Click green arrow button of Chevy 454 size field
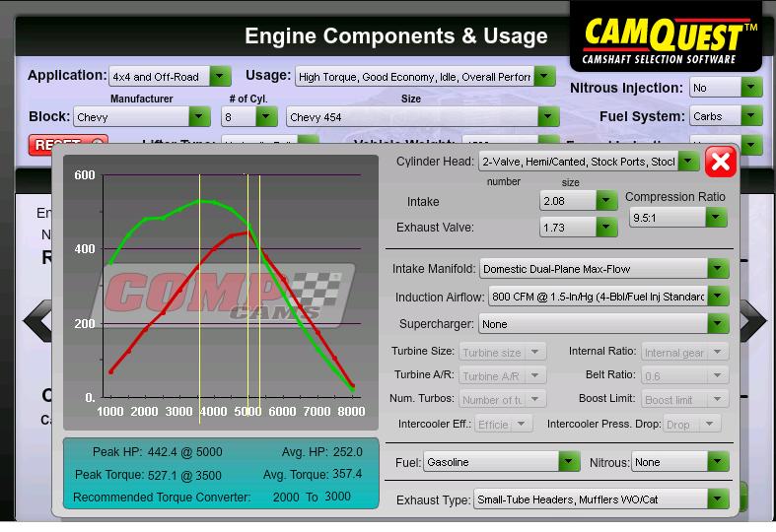776x532 pixels. (549, 117)
